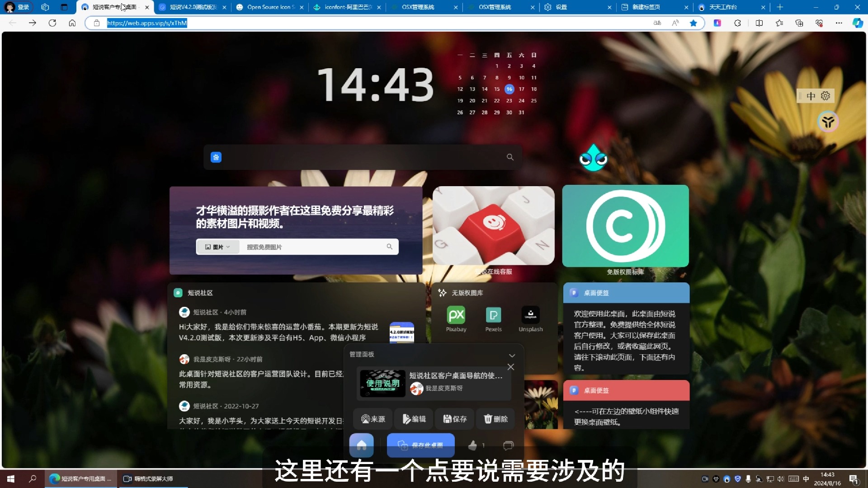868x488 pixels.
Task: Select the home icon in the management panel
Action: tap(362, 446)
